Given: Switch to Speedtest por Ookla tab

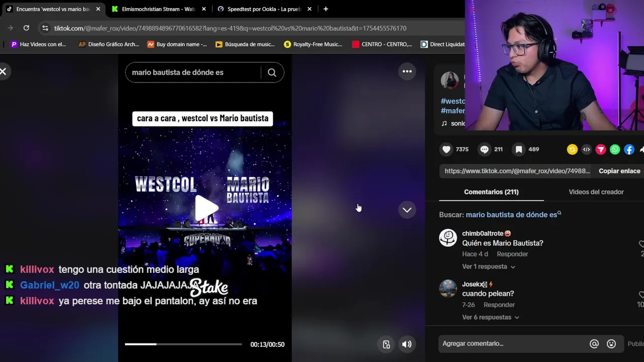Looking at the screenshot, I should (264, 9).
